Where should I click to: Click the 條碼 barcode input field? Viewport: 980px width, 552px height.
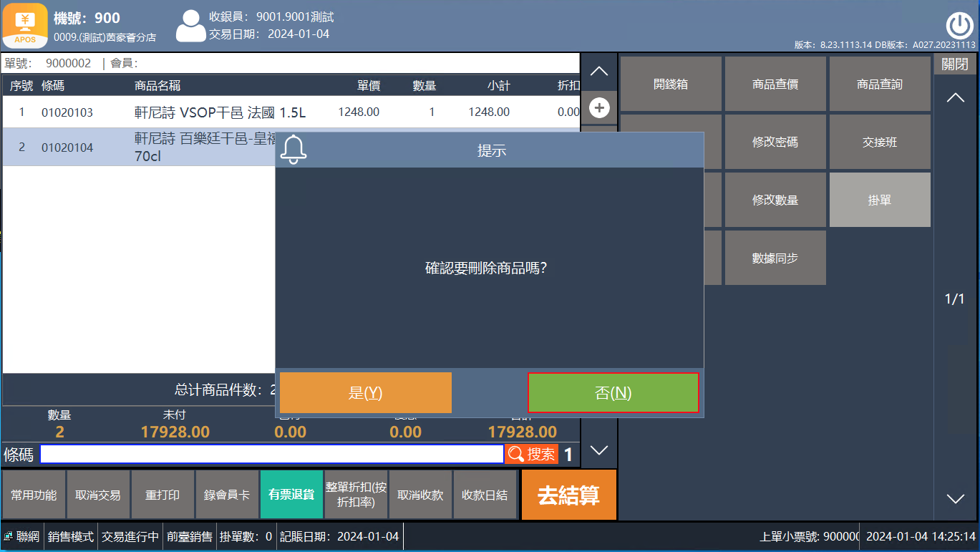pos(272,454)
